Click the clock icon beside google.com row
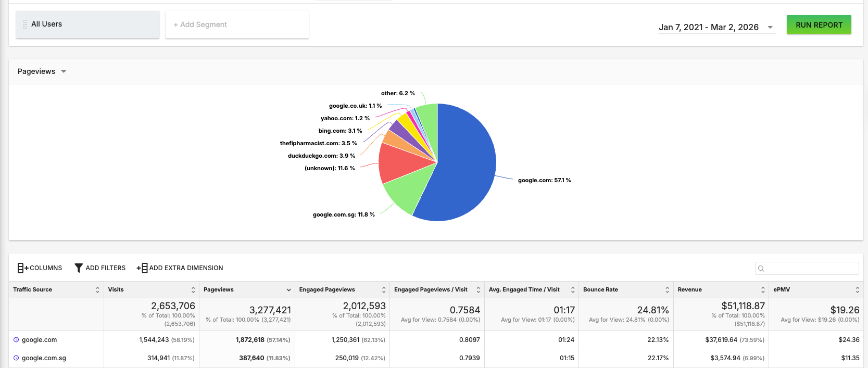 (16, 340)
